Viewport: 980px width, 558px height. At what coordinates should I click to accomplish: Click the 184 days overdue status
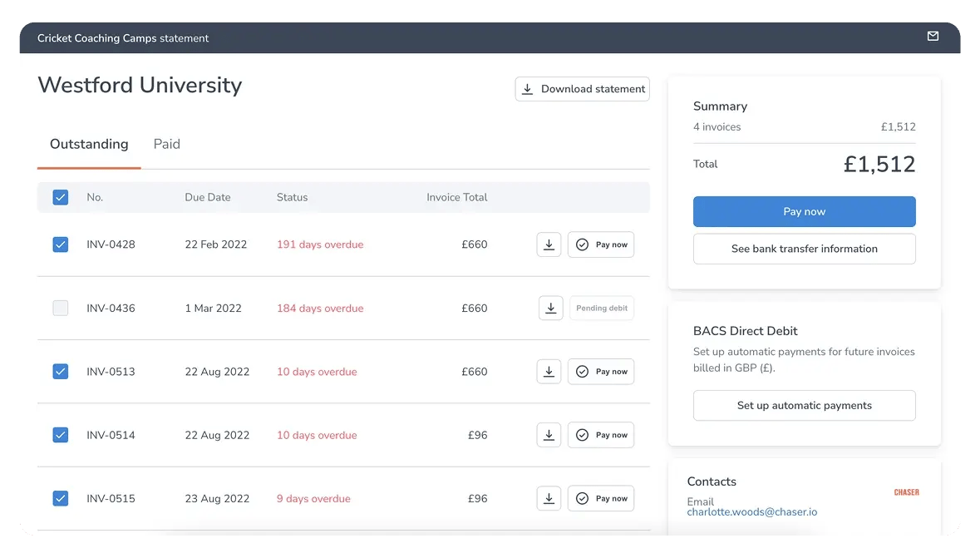[x=320, y=308]
